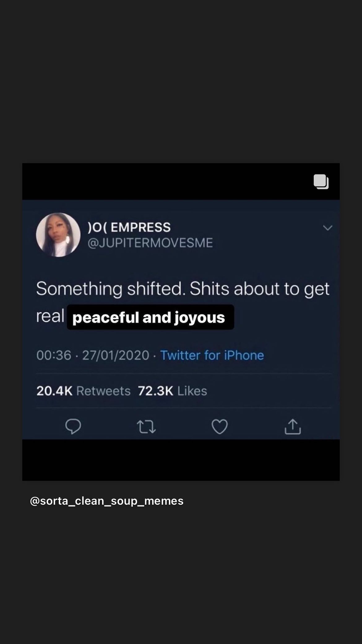Click the retweet arrows icon
362x644 pixels.
point(146,427)
